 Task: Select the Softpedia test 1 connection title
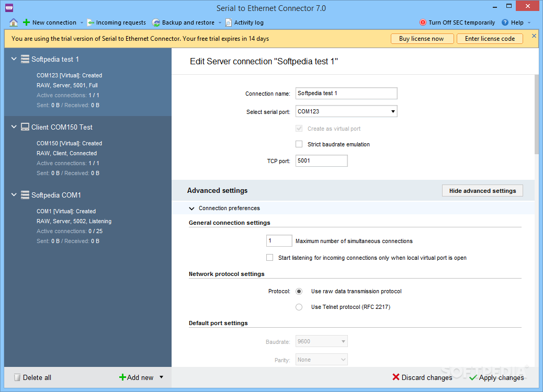[x=55, y=59]
